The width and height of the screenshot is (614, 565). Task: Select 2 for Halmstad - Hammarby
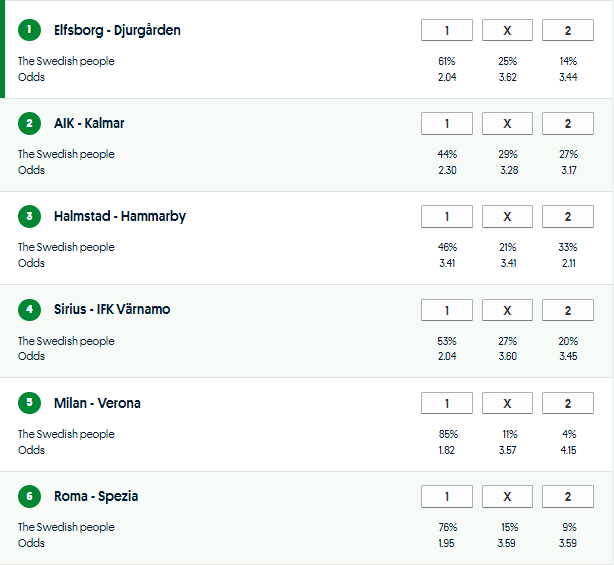click(567, 217)
